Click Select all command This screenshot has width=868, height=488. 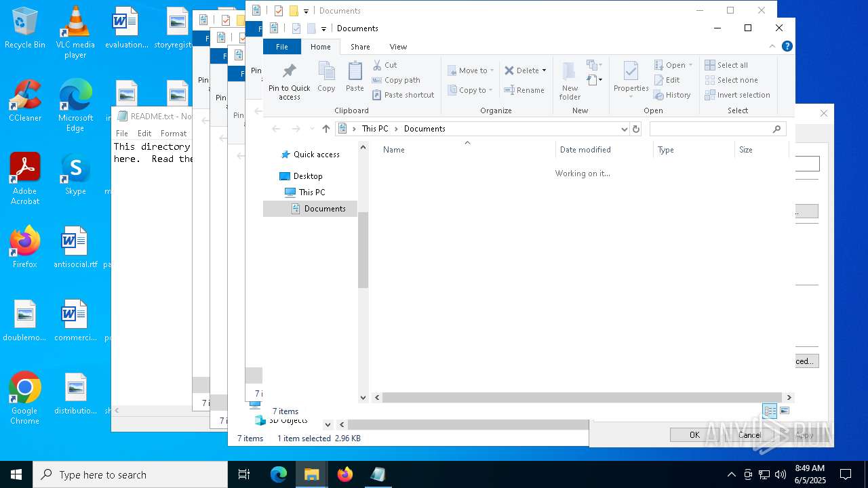tap(726, 65)
